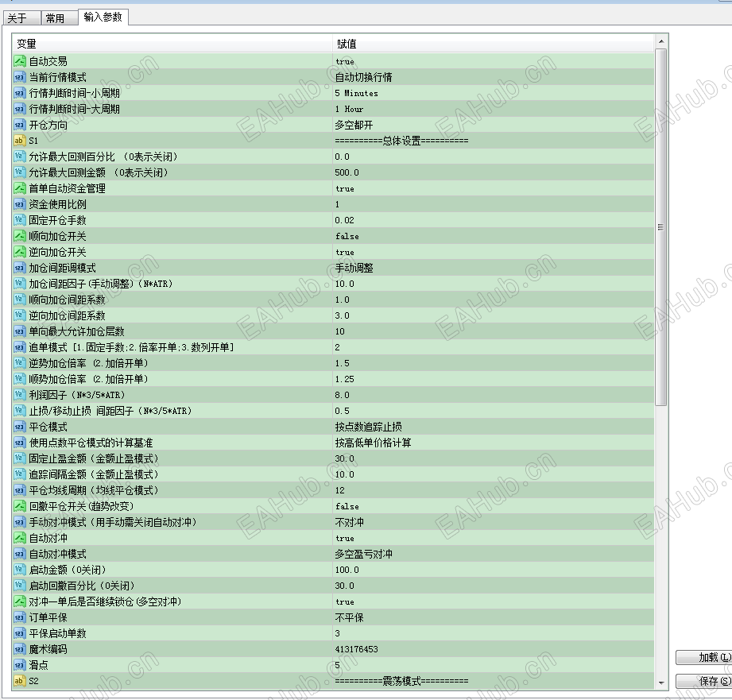732x700 pixels.
Task: Edit the 平仓均线周期 value 12
Action: (x=340, y=490)
